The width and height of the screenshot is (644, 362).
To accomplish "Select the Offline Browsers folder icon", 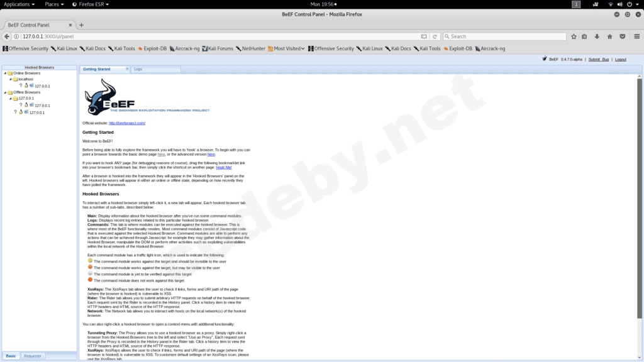I will [10, 92].
